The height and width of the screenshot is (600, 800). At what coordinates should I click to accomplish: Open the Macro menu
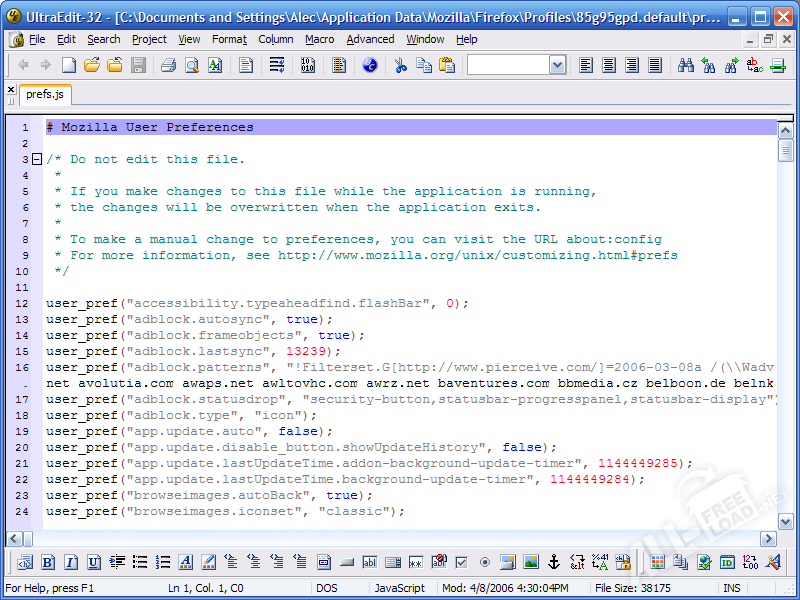point(320,39)
